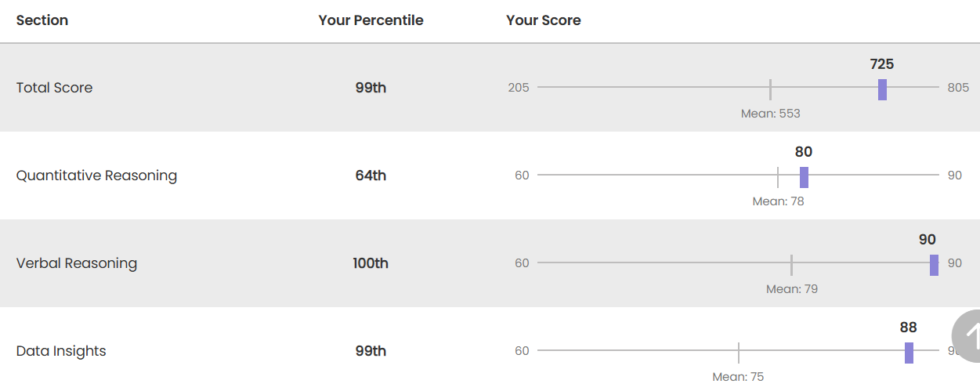The width and height of the screenshot is (980, 391).
Task: Select the Verbal Reasoning section label
Action: tap(77, 263)
